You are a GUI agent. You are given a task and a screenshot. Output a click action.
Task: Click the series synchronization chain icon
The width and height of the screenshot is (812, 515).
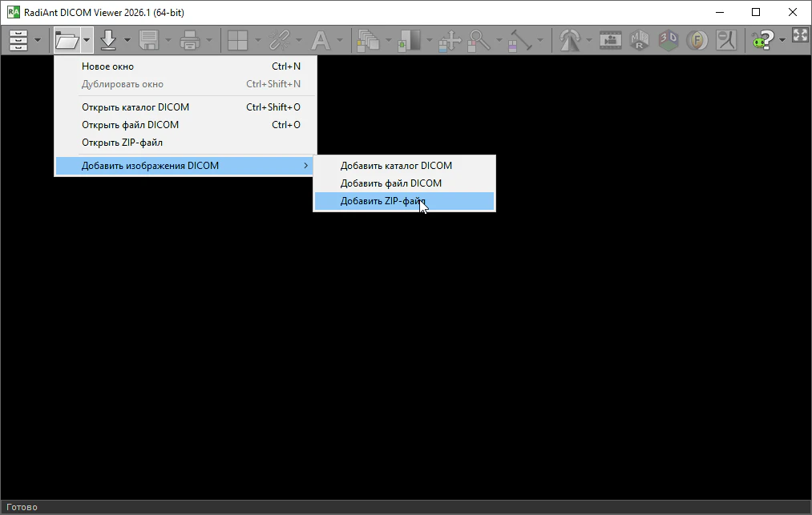pyautogui.click(x=280, y=40)
